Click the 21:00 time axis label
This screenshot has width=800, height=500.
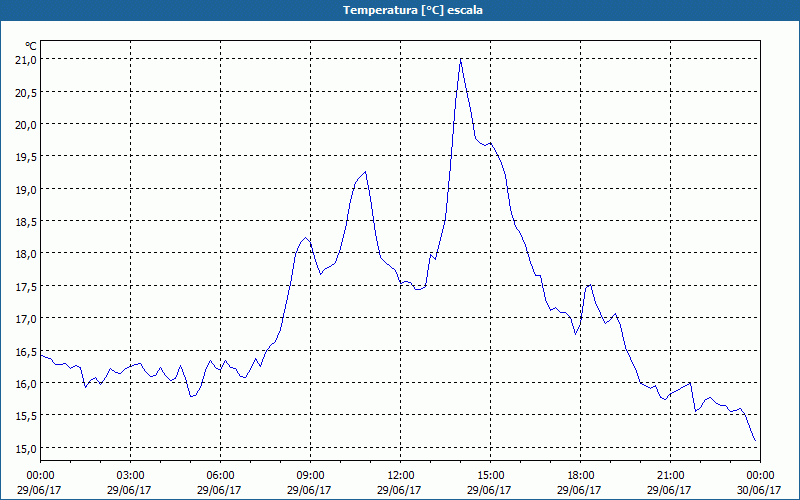670,476
